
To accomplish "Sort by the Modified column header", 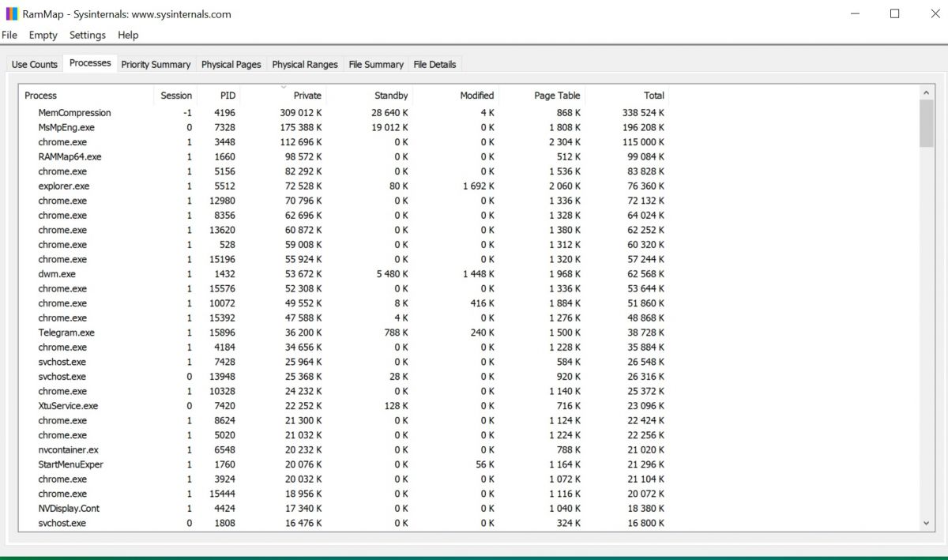I will pos(456,96).
